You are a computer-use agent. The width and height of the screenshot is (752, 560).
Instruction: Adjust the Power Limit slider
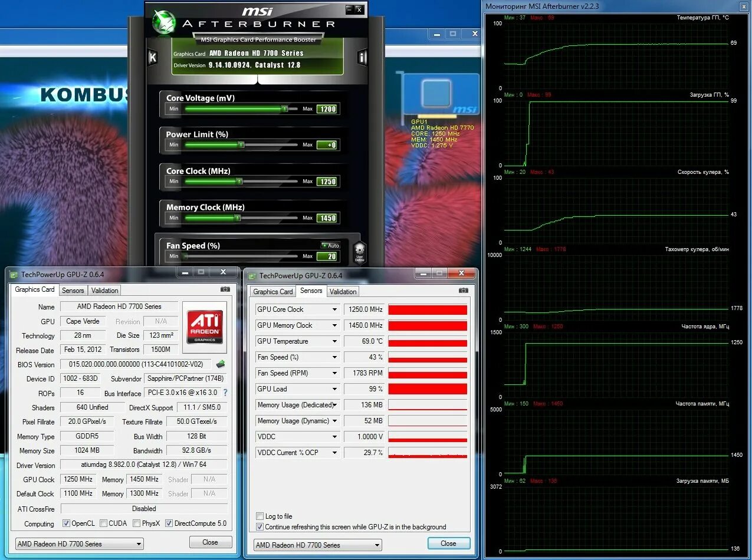[x=241, y=145]
